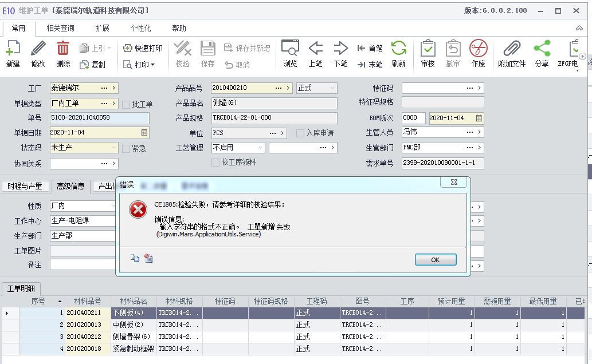Switch to the 扩展 ribbon tab
Image resolution: width=592 pixels, height=364 pixels.
103,28
